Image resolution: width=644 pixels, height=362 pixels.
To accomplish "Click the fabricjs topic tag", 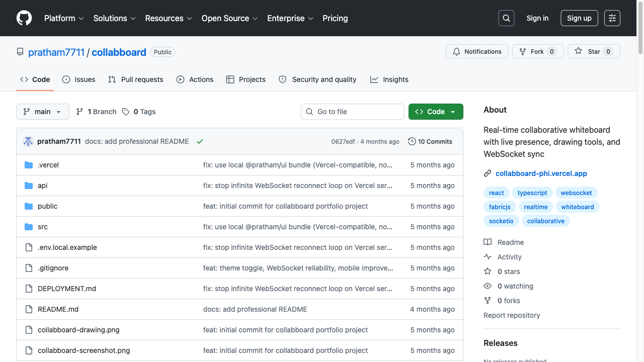I will (x=500, y=207).
